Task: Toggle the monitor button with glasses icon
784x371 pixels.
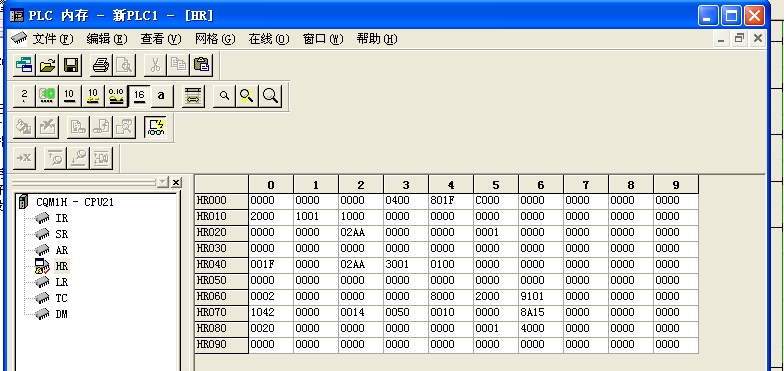Action: [156, 126]
